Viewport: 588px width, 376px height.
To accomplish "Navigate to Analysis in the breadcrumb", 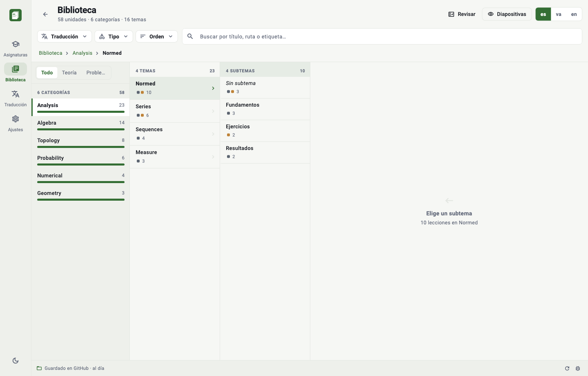I will (x=82, y=53).
